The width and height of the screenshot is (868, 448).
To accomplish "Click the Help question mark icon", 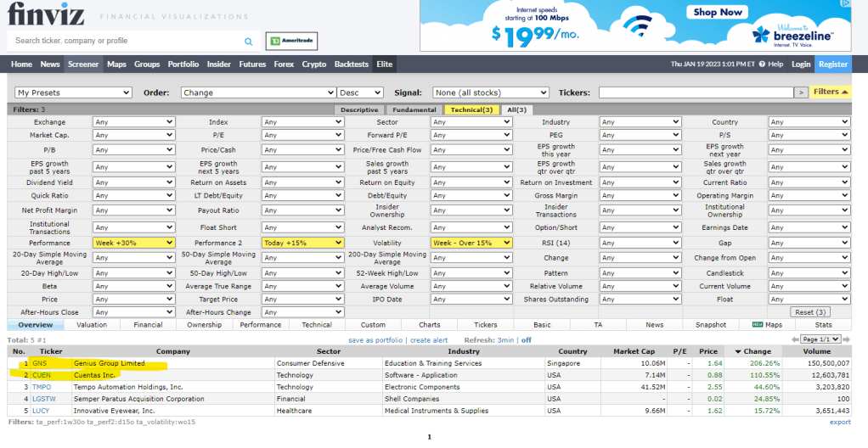I will (x=761, y=64).
